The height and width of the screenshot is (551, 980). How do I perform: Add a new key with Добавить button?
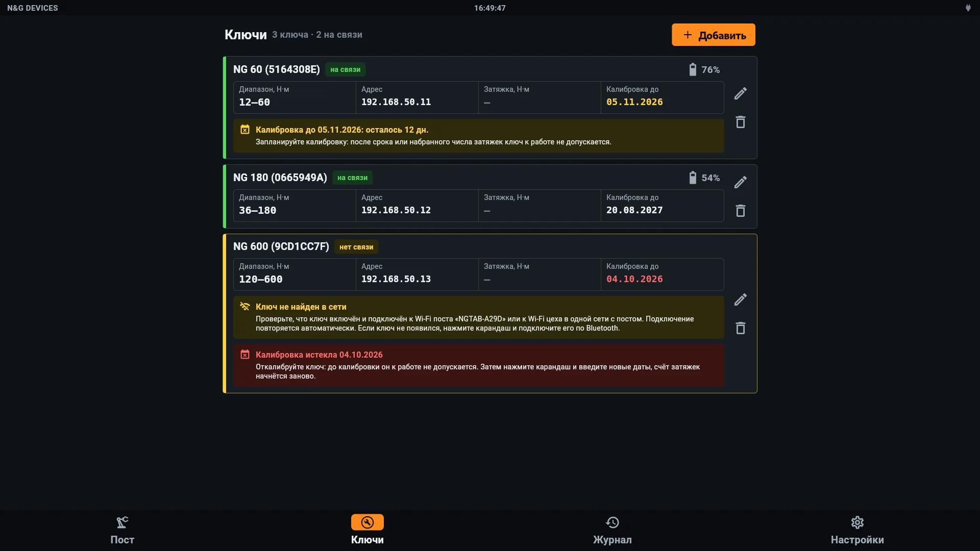coord(713,35)
